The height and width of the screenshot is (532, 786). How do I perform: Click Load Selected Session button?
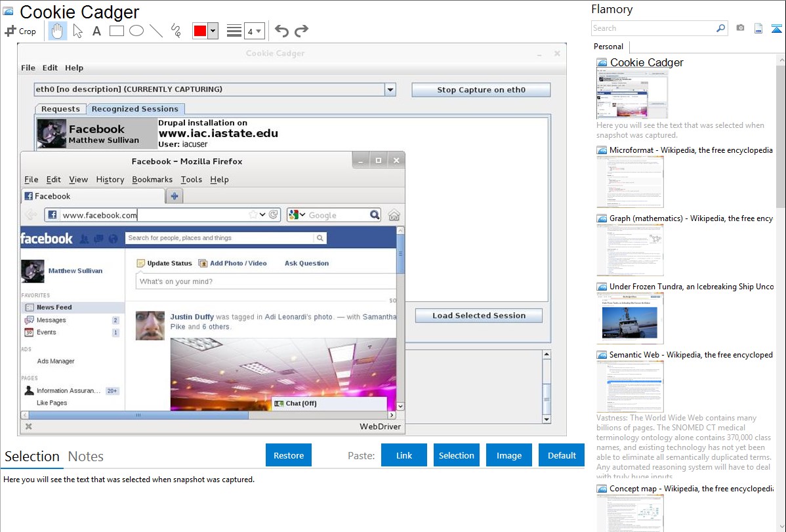pyautogui.click(x=479, y=316)
